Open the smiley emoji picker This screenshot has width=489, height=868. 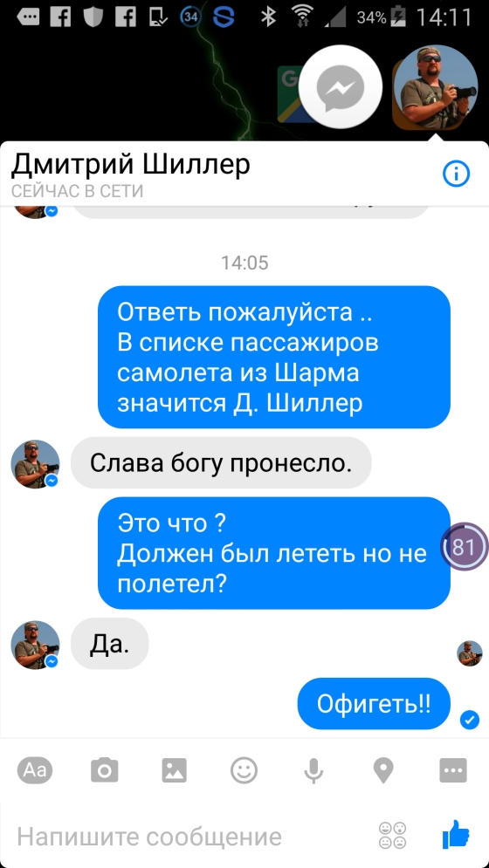244,770
